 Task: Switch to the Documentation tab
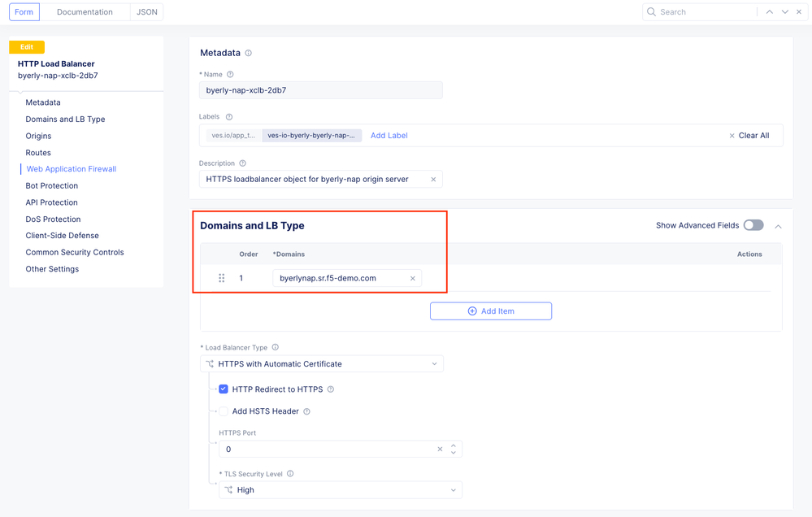coord(85,12)
